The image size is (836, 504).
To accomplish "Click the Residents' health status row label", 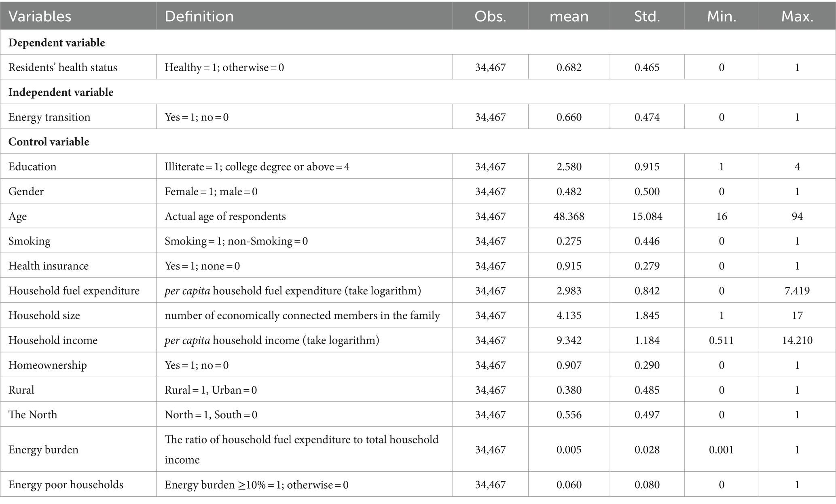I will [63, 67].
